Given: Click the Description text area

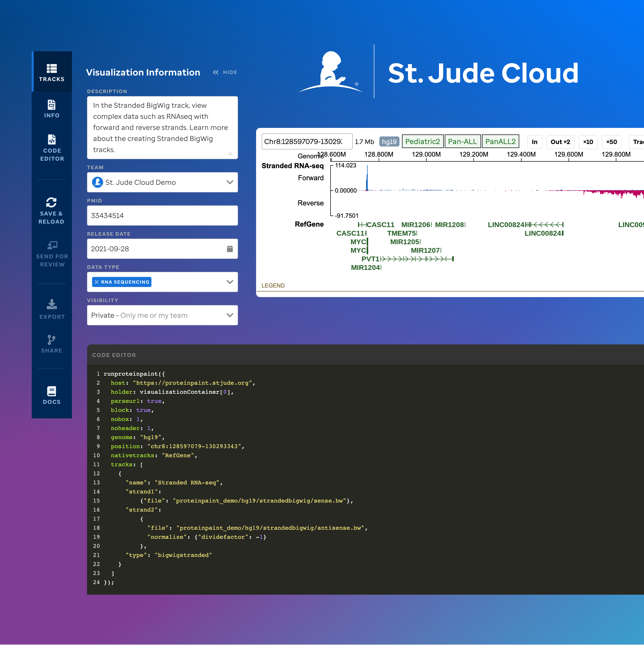Looking at the screenshot, I should pos(163,128).
